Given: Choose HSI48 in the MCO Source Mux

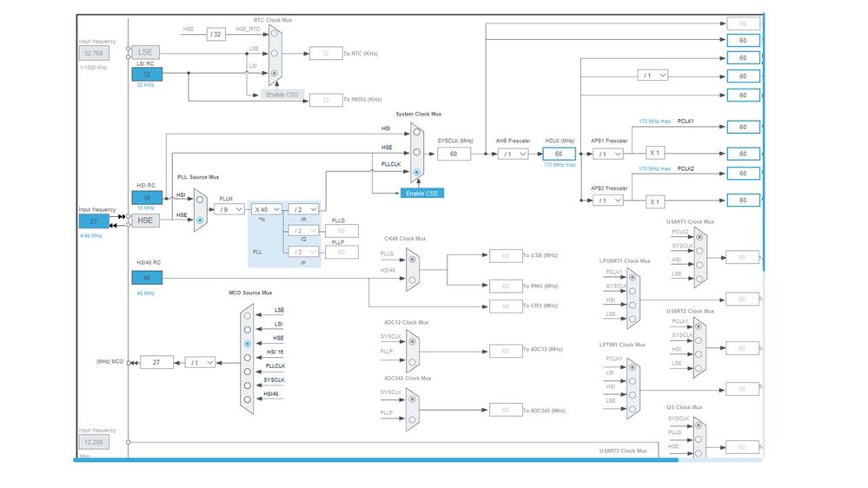Looking at the screenshot, I should (x=248, y=399).
